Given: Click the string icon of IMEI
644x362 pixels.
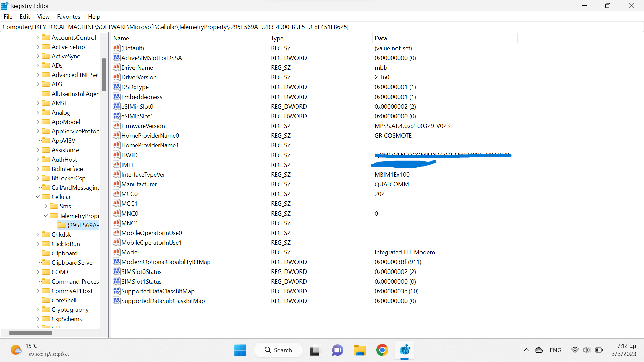Looking at the screenshot, I should [116, 164].
